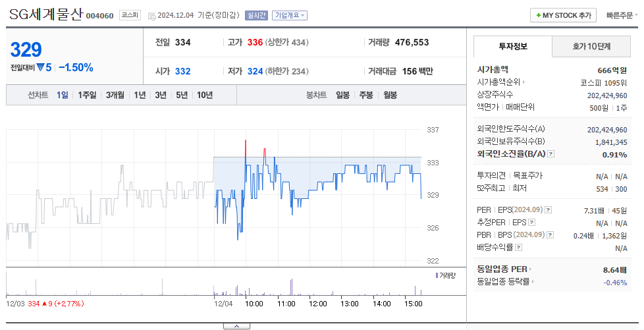Click the 시가 value 332

coord(183,71)
